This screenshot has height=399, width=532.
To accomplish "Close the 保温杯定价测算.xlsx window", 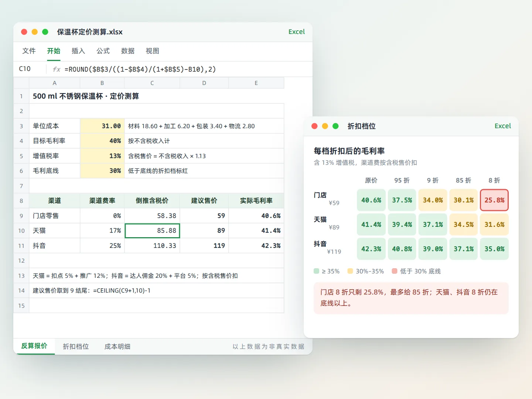I will click(x=24, y=32).
